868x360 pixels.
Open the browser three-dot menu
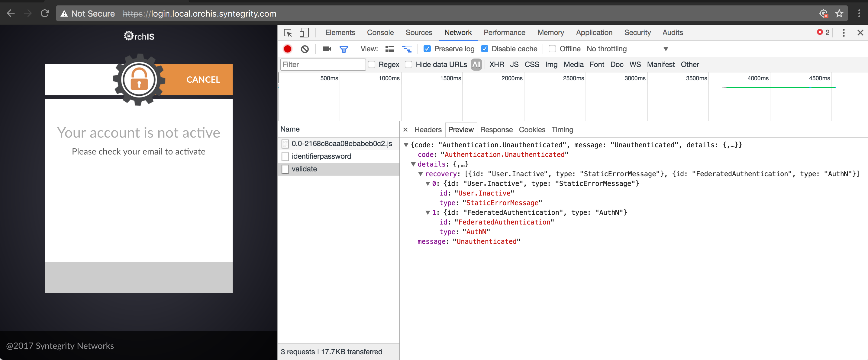pos(859,14)
